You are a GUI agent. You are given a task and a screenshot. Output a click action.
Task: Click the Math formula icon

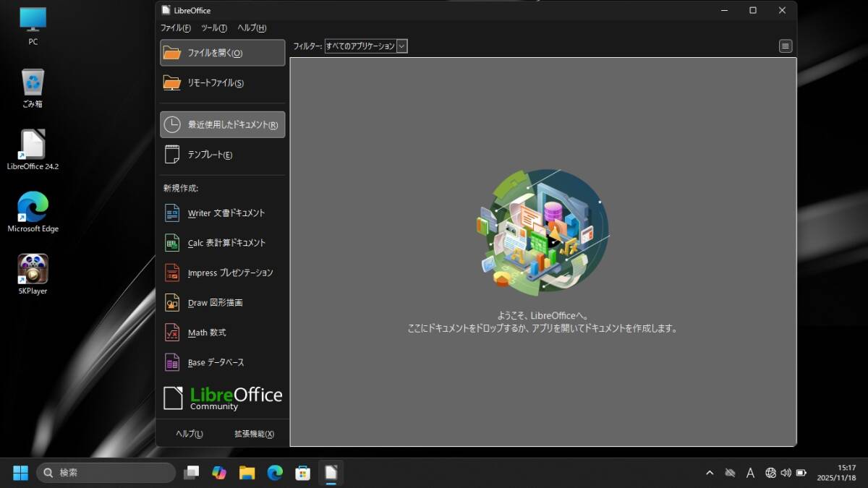pos(172,333)
